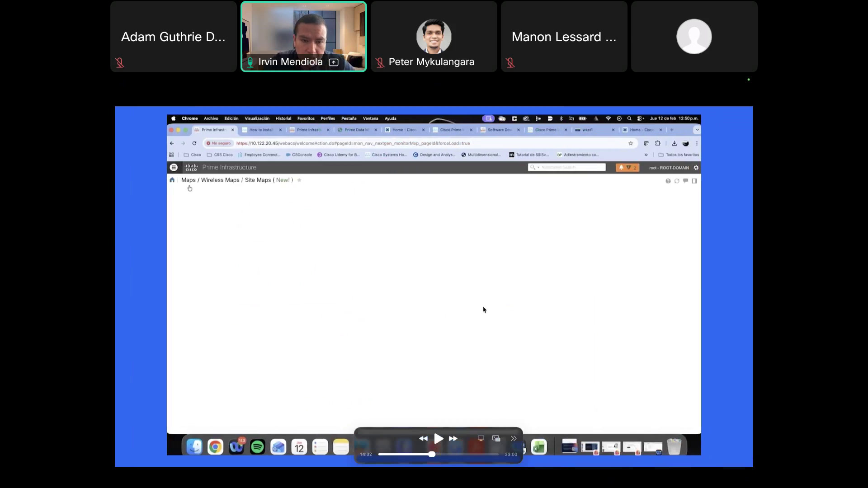Screen dimensions: 868x488
Task: Click the Prime Infrastructure hamburger menu icon
Action: click(x=174, y=167)
